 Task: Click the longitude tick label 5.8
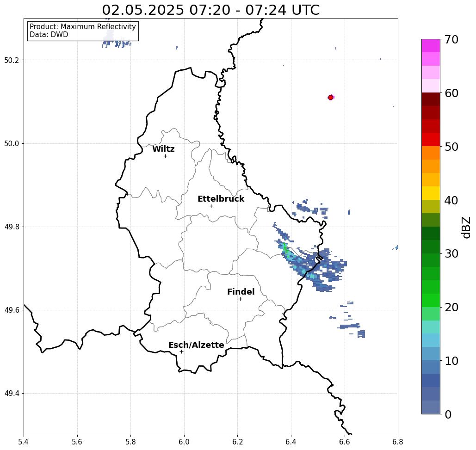coord(130,442)
